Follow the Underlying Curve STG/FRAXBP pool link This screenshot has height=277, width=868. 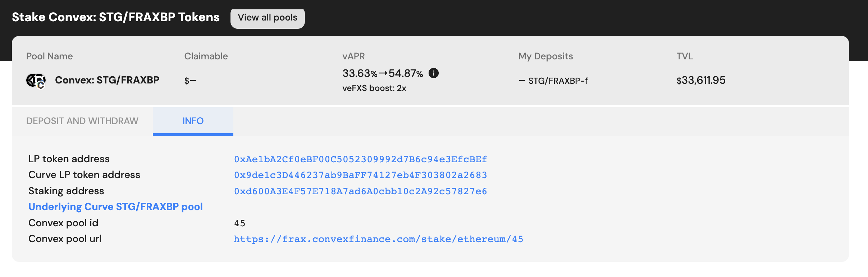click(x=115, y=207)
